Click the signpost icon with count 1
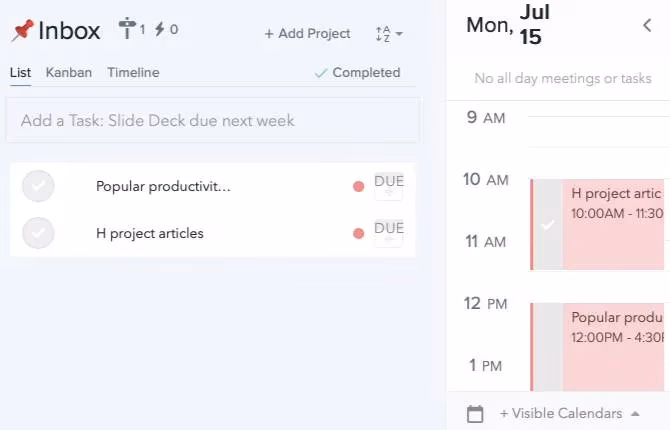Screen dimensions: 670x430 coord(127,28)
